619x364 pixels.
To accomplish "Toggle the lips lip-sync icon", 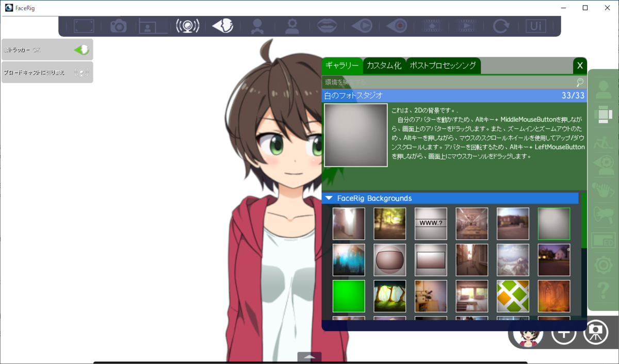I will pyautogui.click(x=328, y=26).
